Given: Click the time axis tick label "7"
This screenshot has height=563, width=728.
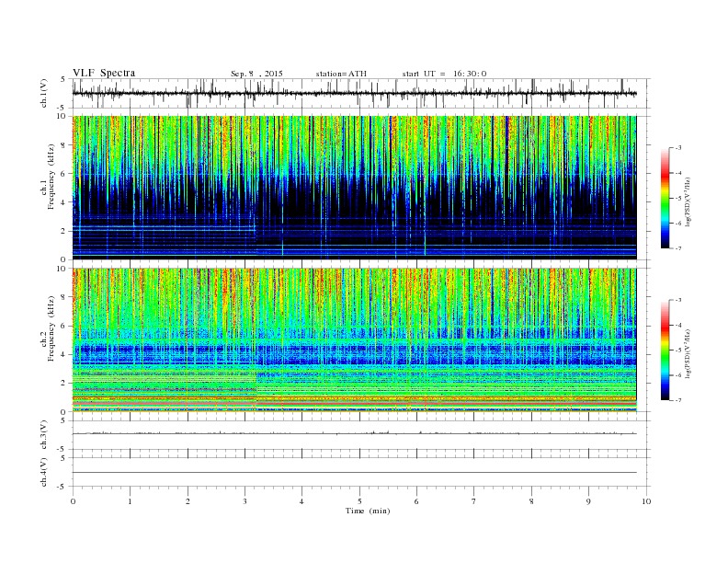Looking at the screenshot, I should point(474,501).
